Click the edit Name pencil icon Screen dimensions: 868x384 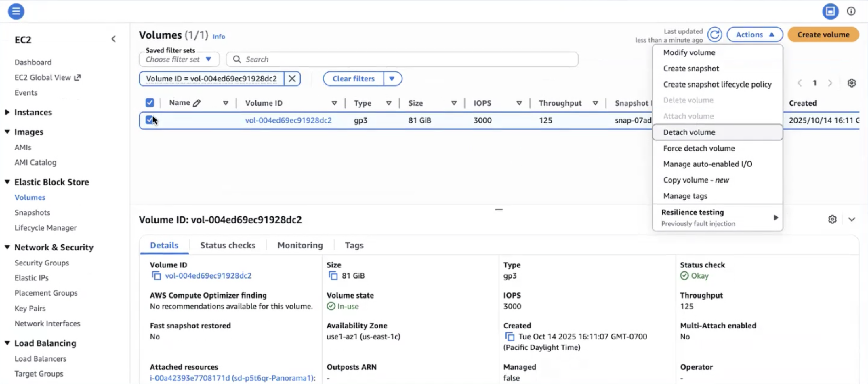pos(197,103)
